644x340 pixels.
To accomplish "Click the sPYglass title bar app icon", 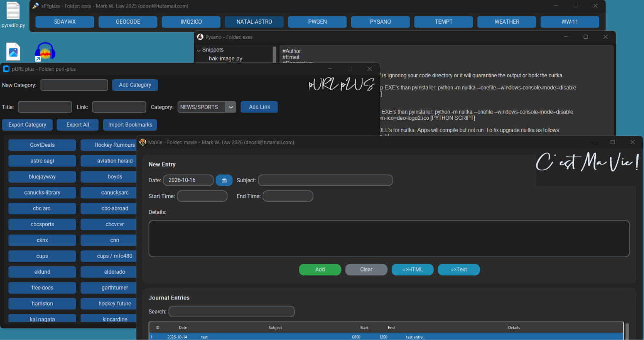I will [x=36, y=6].
